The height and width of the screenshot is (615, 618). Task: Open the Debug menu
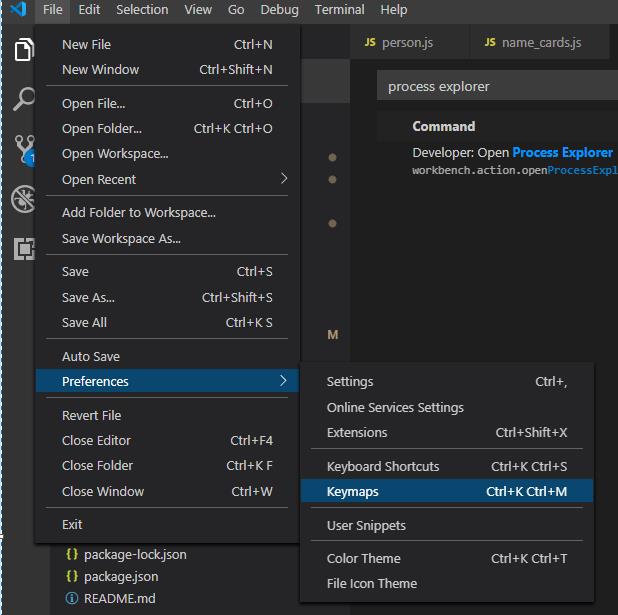279,9
